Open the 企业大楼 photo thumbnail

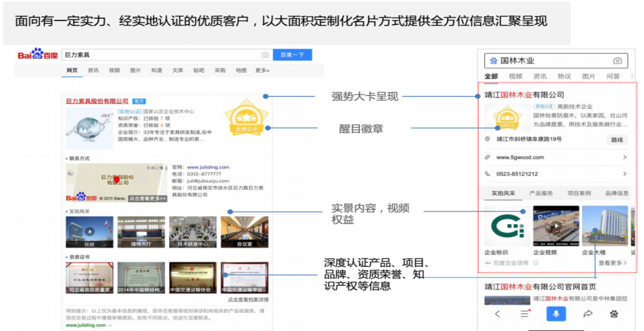click(605, 226)
